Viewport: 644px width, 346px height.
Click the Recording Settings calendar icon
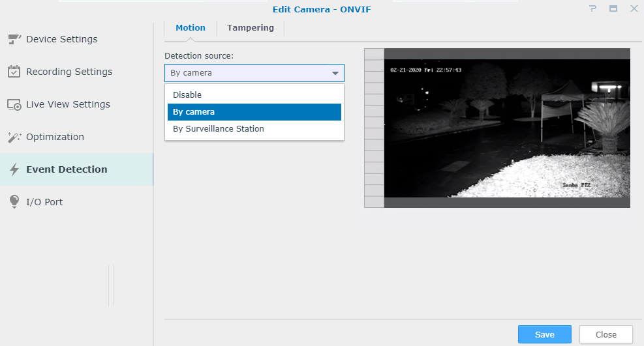click(x=14, y=72)
